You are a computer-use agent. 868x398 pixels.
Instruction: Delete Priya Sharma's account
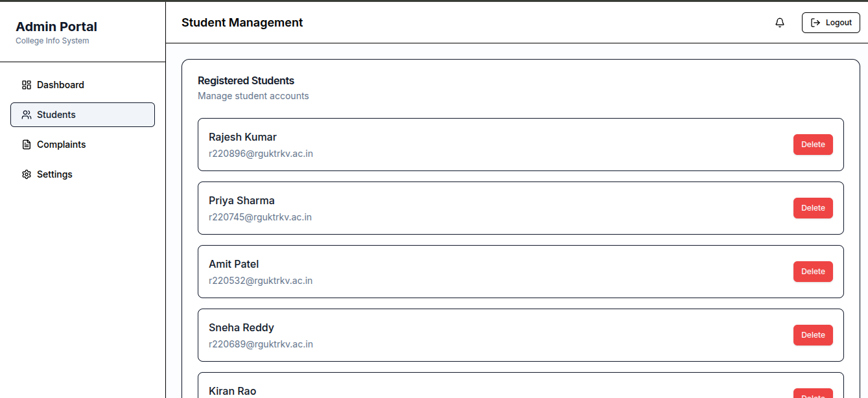pos(813,208)
